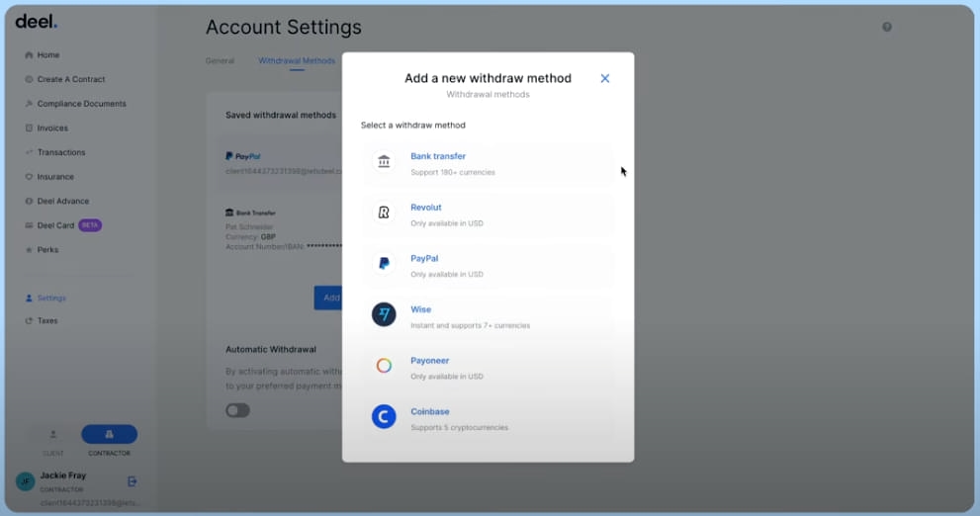Viewport: 980px width, 516px height.
Task: Click the saved Bank Transfer entry label
Action: (250, 213)
